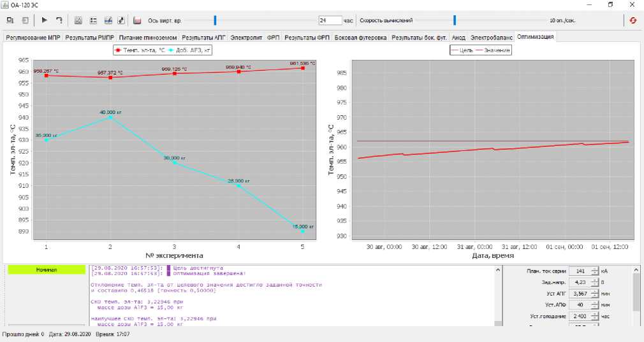This screenshot has width=644, height=342.
Task: Click the 'Ось вирт. вр.' slider handle
Action: click(215, 20)
